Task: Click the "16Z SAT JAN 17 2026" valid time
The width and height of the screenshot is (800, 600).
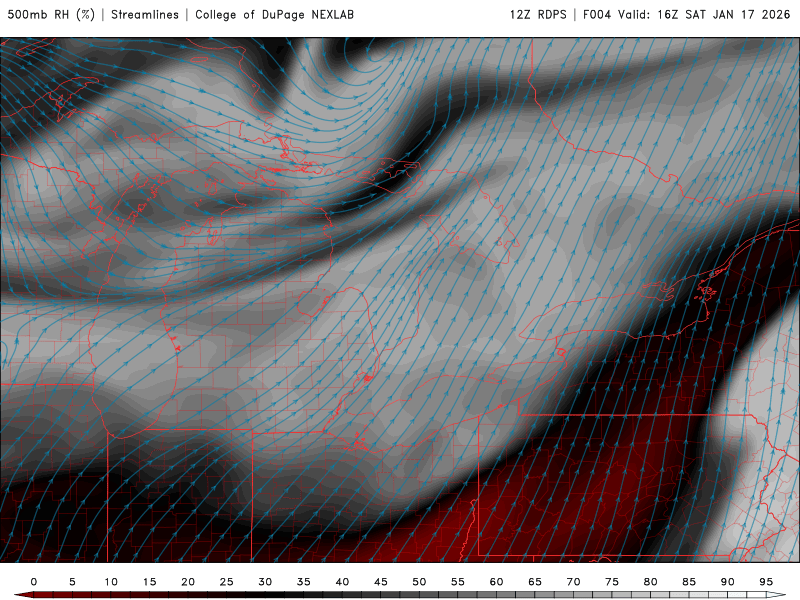Action: (x=723, y=14)
